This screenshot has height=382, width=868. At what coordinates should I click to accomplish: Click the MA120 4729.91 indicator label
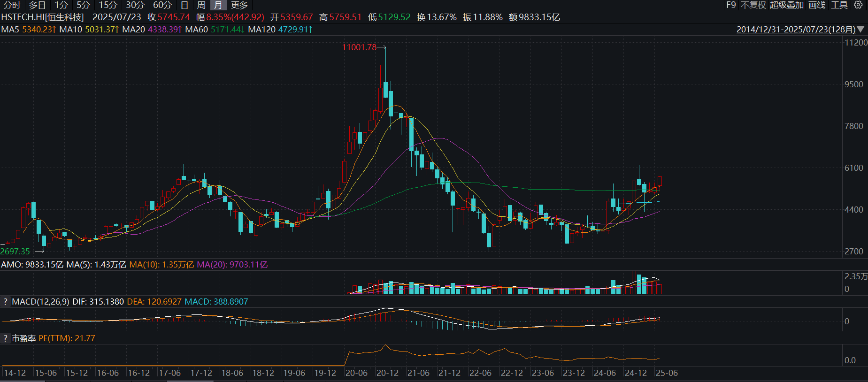tap(280, 30)
